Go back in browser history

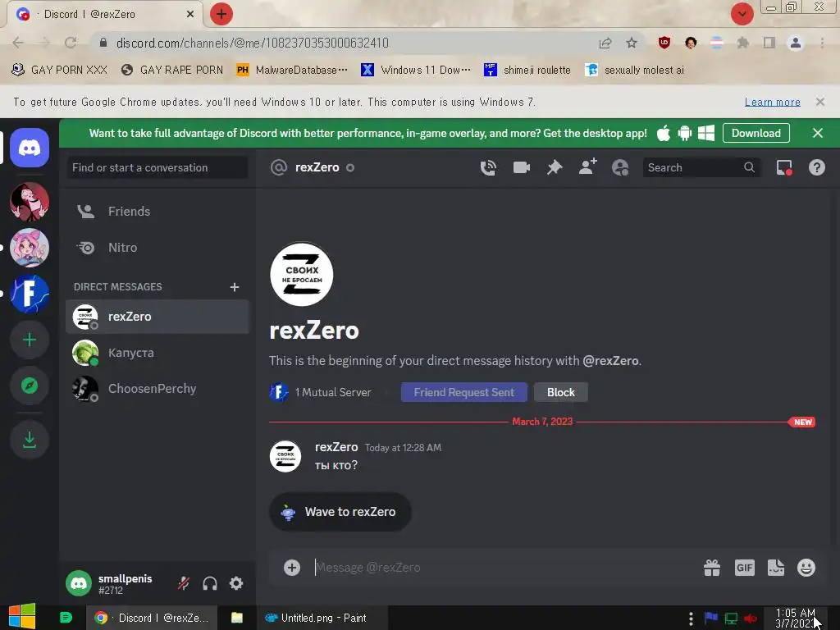[18, 43]
